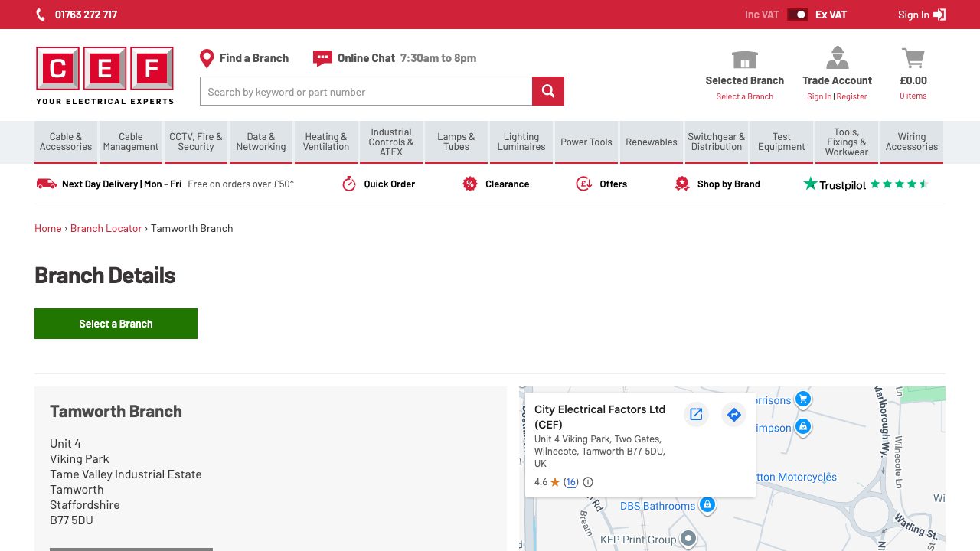Click the Clearance percent badge icon
Image resolution: width=980 pixels, height=551 pixels.
coord(470,184)
